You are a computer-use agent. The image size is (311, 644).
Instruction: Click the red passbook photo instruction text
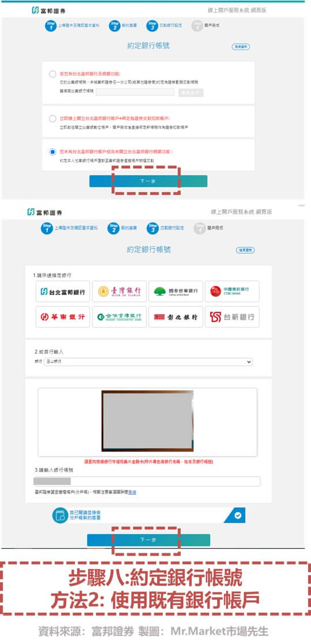(149, 462)
